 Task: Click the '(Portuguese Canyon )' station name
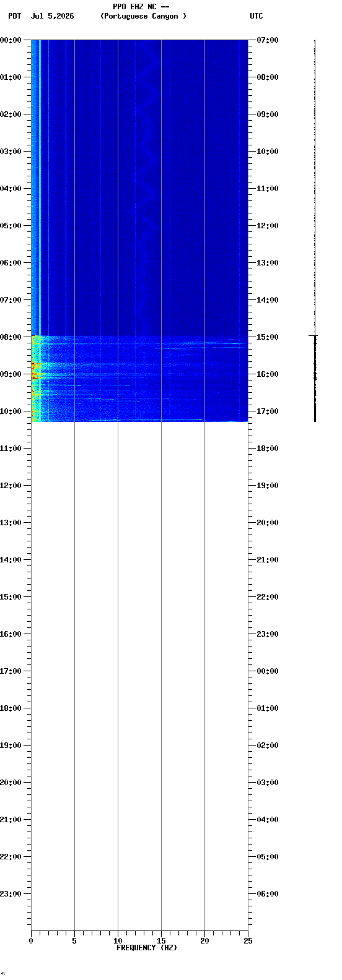(143, 16)
